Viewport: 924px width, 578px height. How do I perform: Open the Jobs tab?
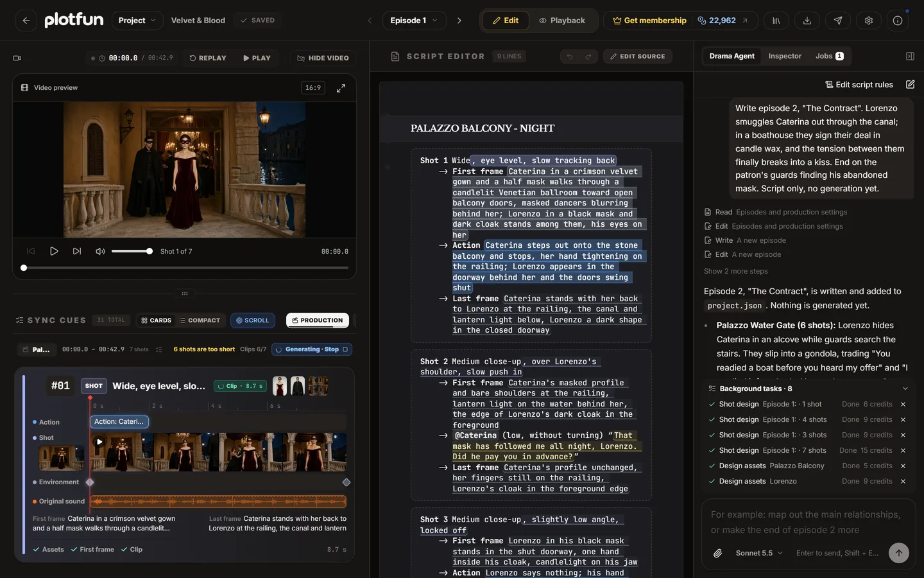point(829,57)
